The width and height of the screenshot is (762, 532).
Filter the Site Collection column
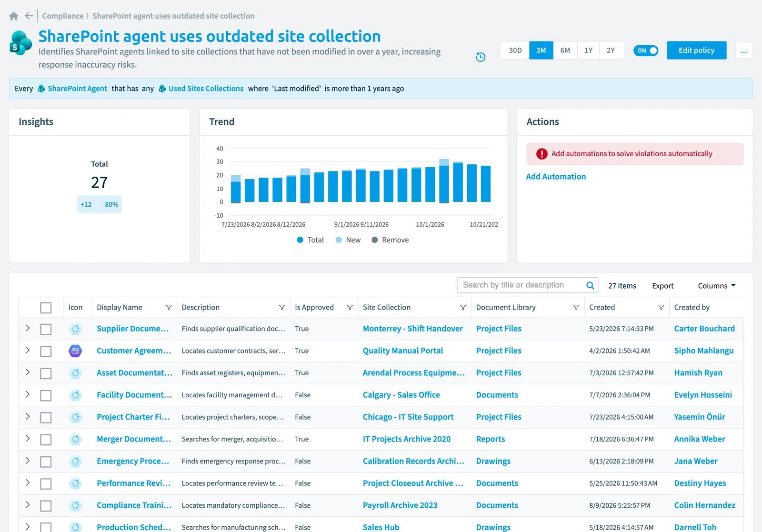point(463,308)
